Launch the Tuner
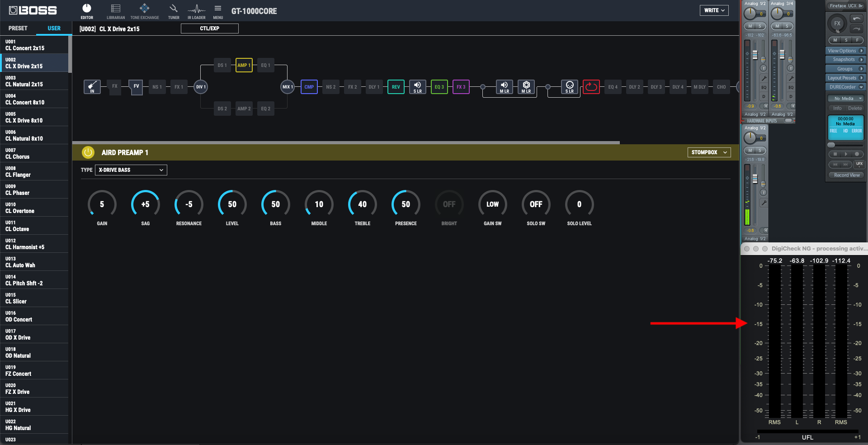This screenshot has width=868, height=445. click(174, 11)
